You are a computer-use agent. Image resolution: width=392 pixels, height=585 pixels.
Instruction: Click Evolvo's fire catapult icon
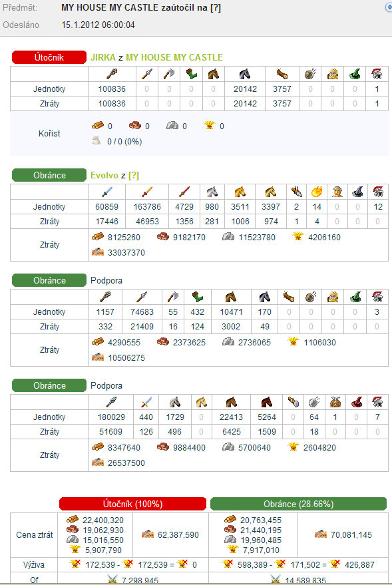[317, 192]
